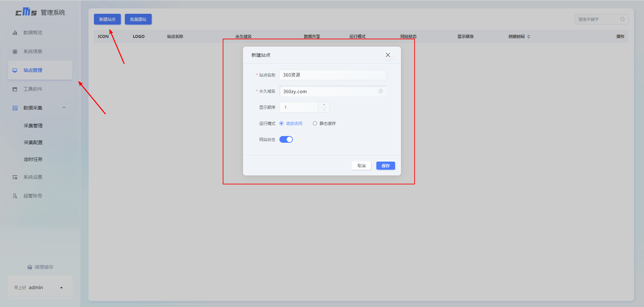Click the 数据概览 bar chart icon
The height and width of the screenshot is (307, 644).
point(15,33)
